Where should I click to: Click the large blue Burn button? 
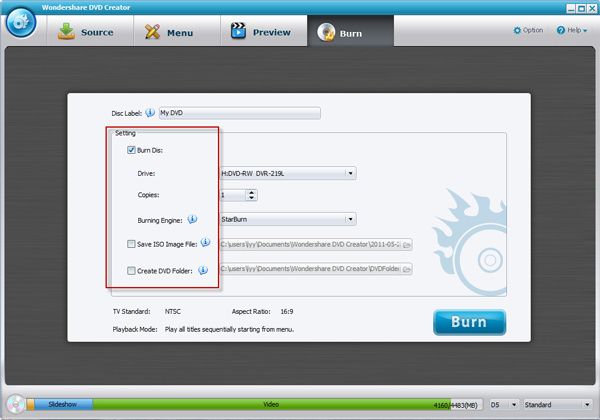[x=470, y=322]
